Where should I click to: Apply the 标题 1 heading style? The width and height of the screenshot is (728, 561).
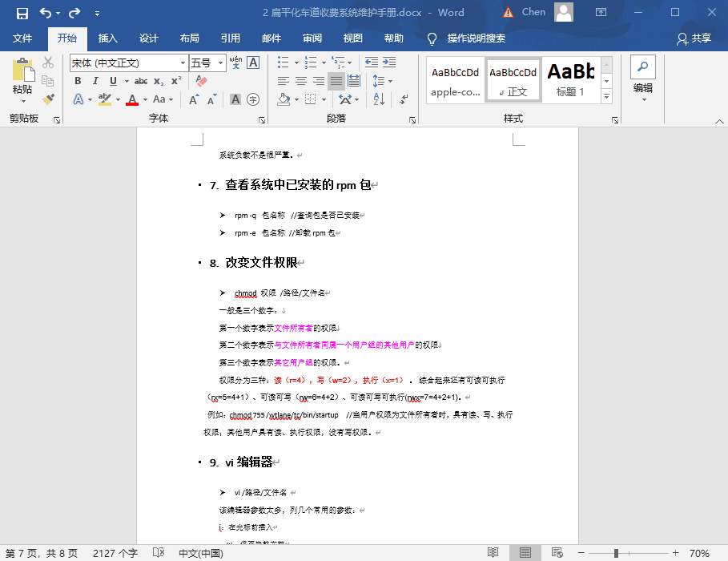[x=570, y=80]
